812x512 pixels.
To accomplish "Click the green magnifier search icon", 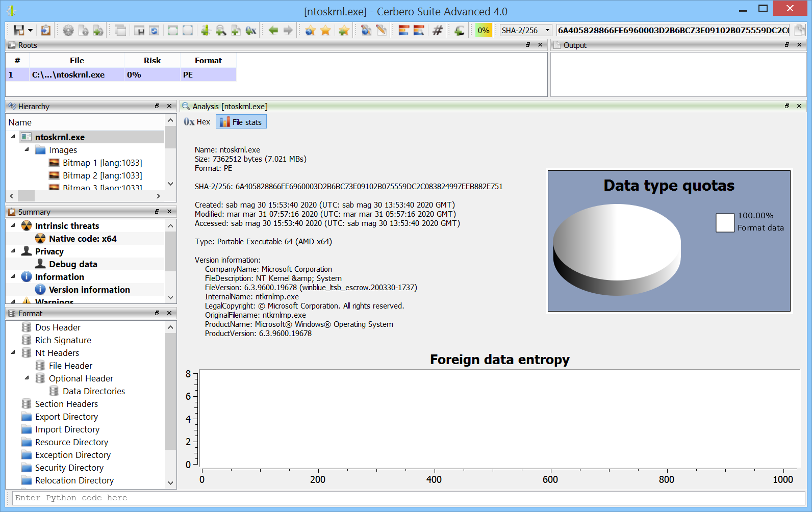I will tap(221, 30).
